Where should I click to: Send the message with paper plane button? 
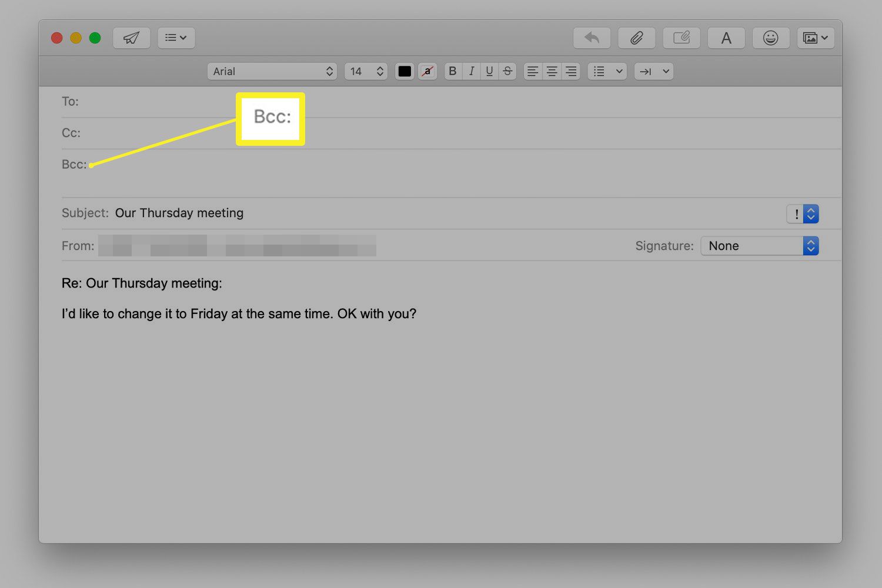131,38
